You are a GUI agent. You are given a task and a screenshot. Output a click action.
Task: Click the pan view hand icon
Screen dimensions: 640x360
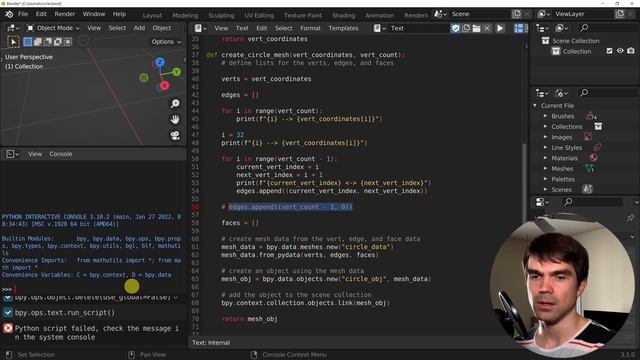(175, 120)
